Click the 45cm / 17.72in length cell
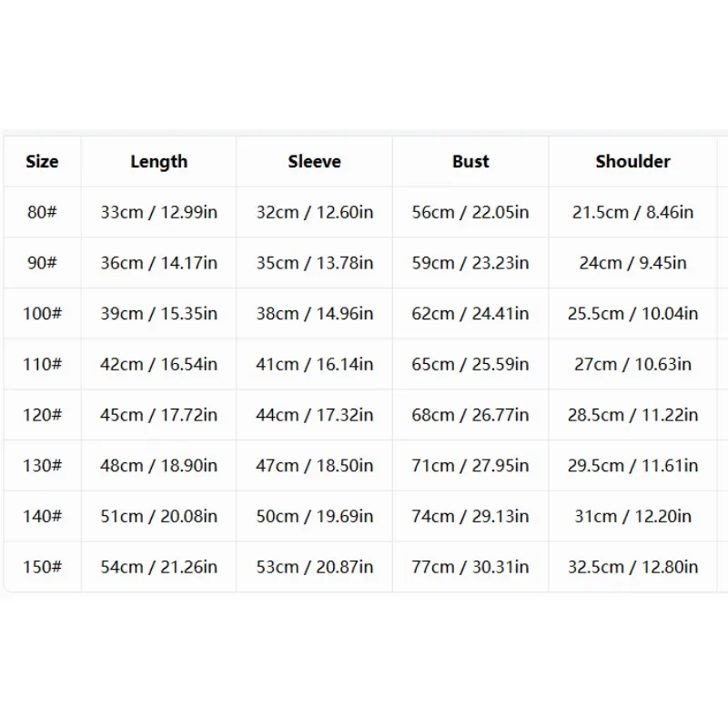The height and width of the screenshot is (728, 728). tap(158, 415)
